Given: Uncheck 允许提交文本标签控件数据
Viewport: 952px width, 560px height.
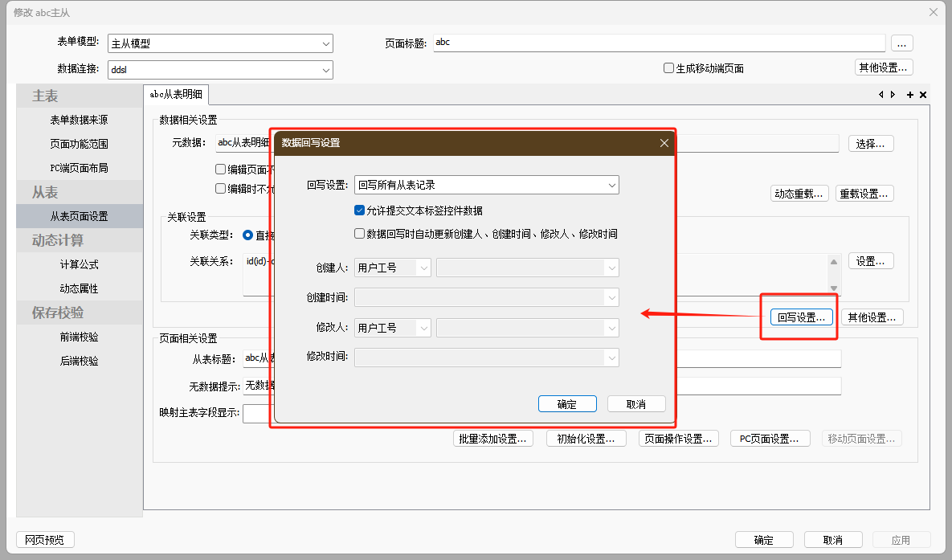Looking at the screenshot, I should (360, 211).
